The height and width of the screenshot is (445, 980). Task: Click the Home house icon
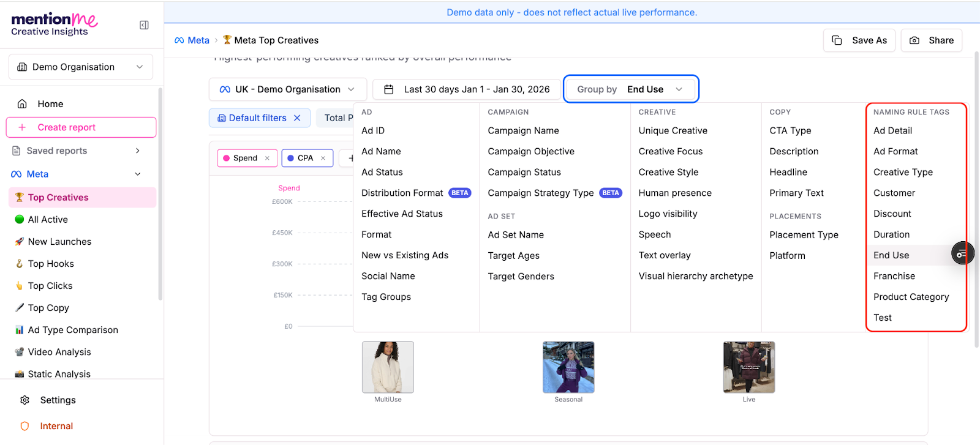(22, 103)
